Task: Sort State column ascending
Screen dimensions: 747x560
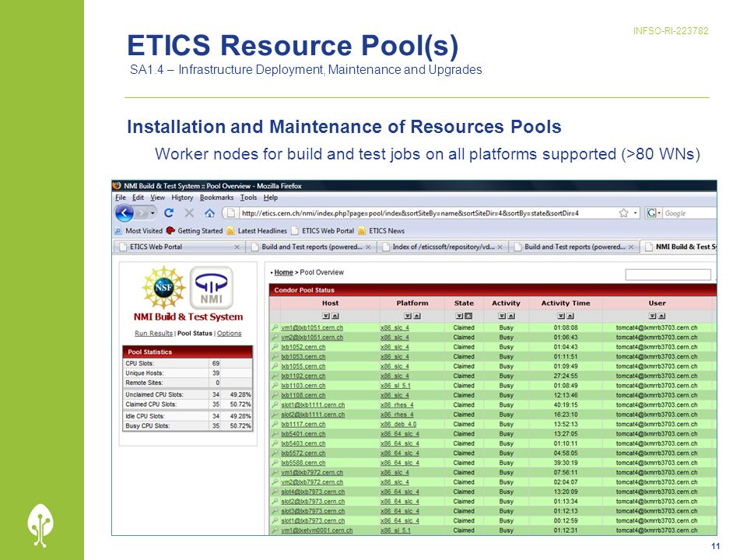Action: [x=468, y=317]
